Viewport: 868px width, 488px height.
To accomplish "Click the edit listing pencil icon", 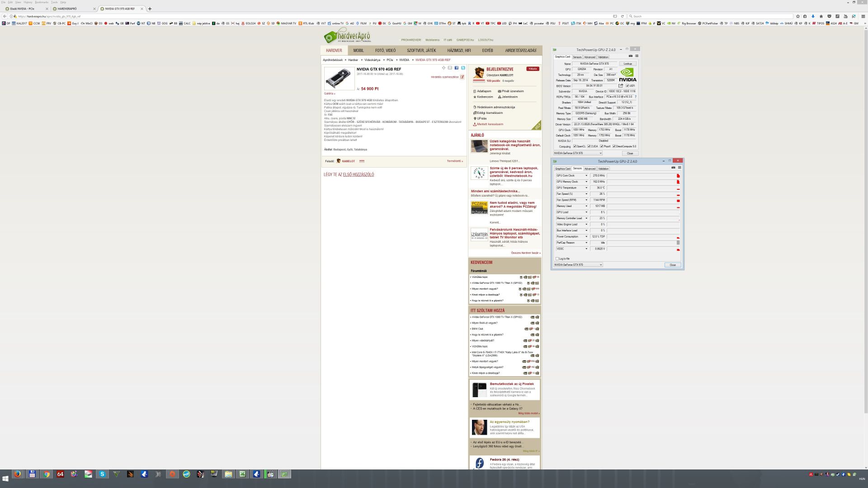I will (x=462, y=77).
